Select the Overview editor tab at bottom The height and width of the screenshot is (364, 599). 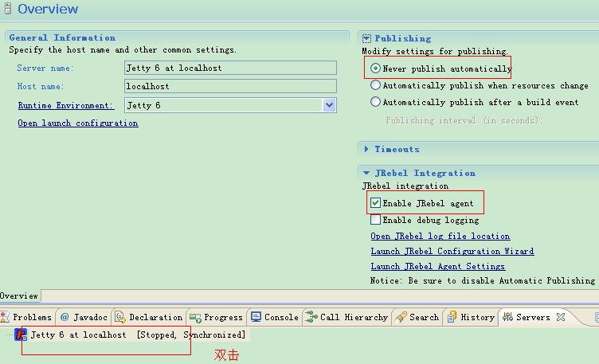pos(19,296)
